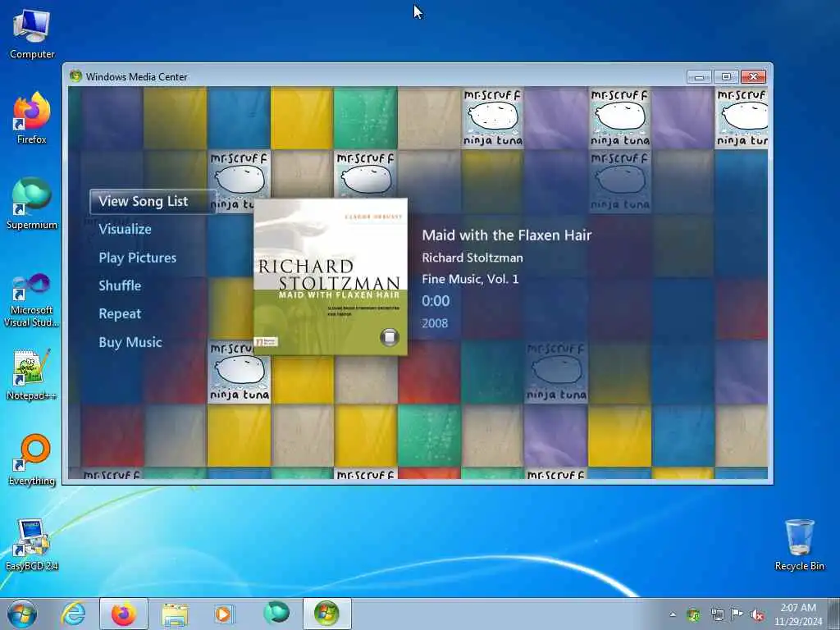Select the Firefox desktop shortcut
840x630 pixels.
tap(32, 118)
